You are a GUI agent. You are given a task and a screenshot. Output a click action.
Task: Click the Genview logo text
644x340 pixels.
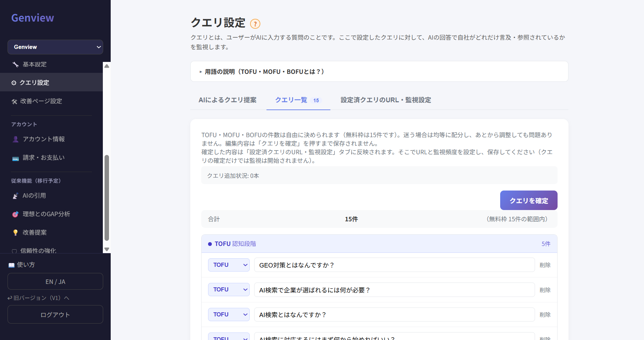32,18
